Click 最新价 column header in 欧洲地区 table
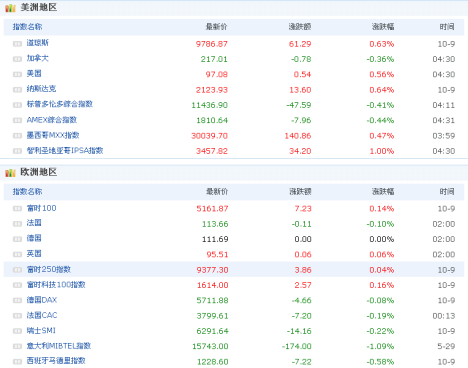The image size is (468, 368). (x=217, y=191)
